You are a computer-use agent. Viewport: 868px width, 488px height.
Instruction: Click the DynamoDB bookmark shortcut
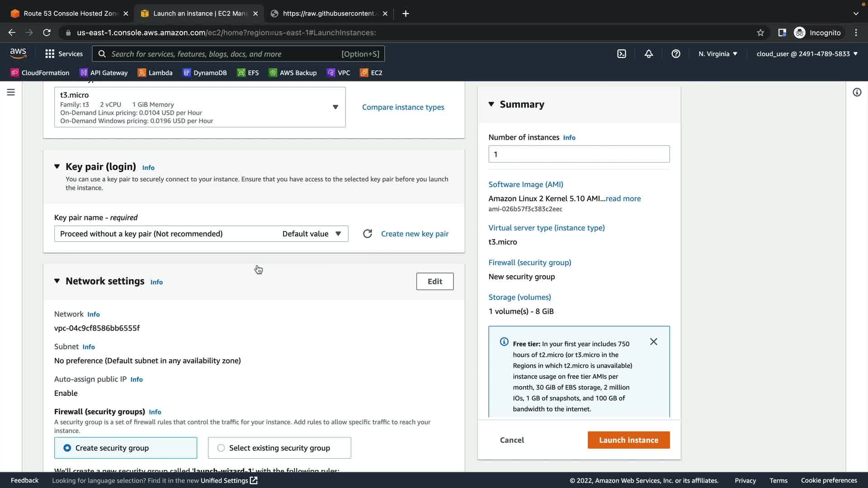tap(205, 73)
